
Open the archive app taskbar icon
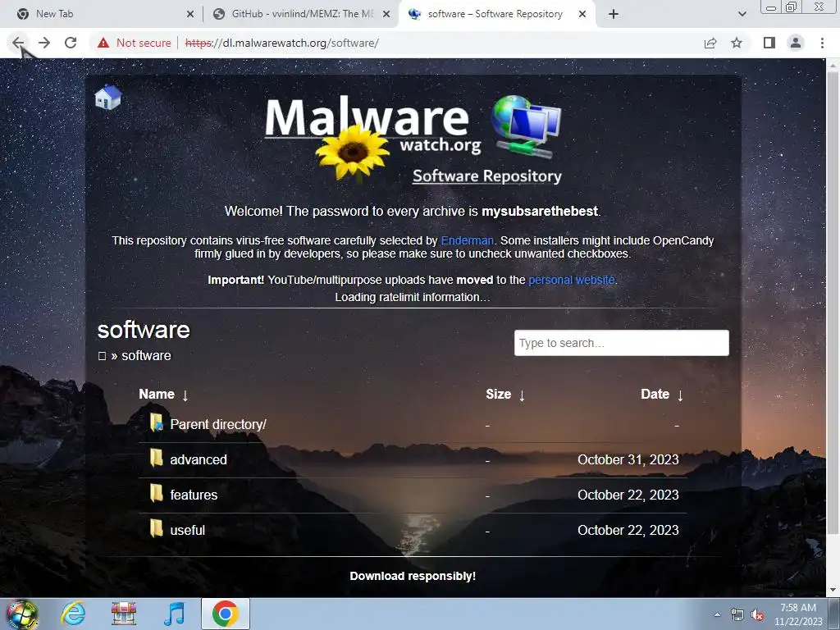click(x=124, y=614)
